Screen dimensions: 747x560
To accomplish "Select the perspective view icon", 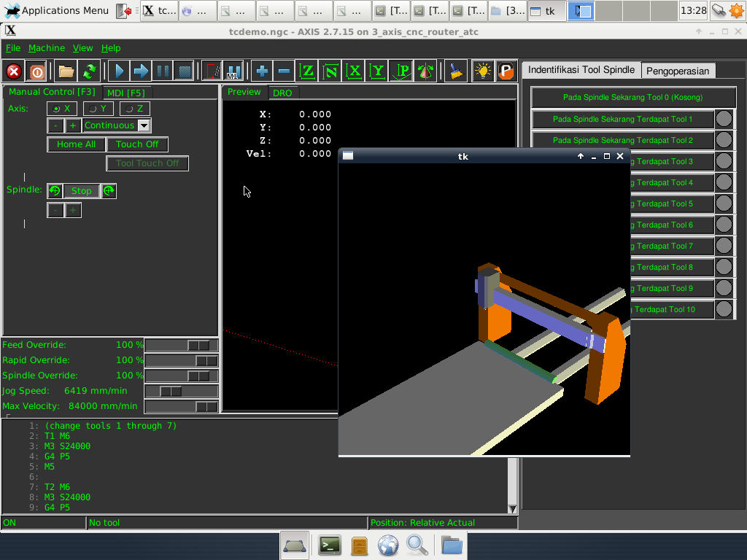I will [x=400, y=71].
